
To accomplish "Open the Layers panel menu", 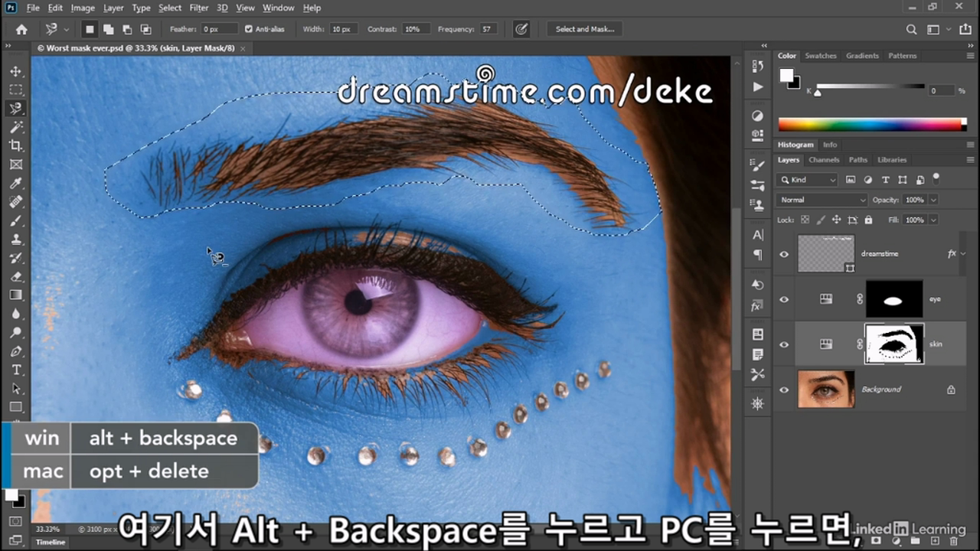I will coord(970,160).
